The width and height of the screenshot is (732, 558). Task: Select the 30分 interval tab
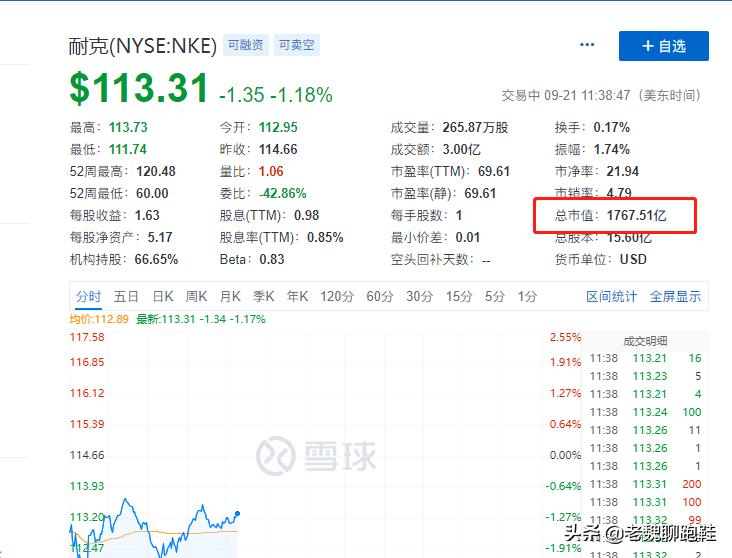[x=419, y=296]
